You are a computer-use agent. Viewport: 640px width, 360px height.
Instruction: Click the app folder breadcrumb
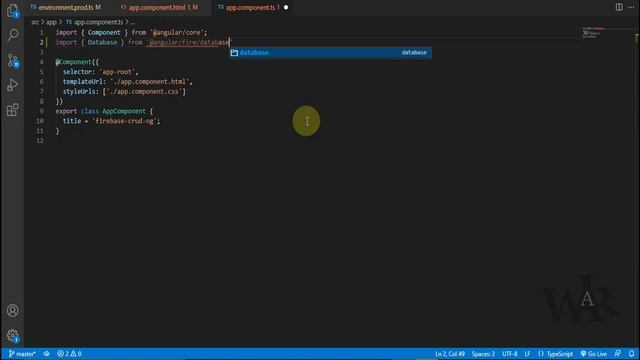tap(51, 22)
